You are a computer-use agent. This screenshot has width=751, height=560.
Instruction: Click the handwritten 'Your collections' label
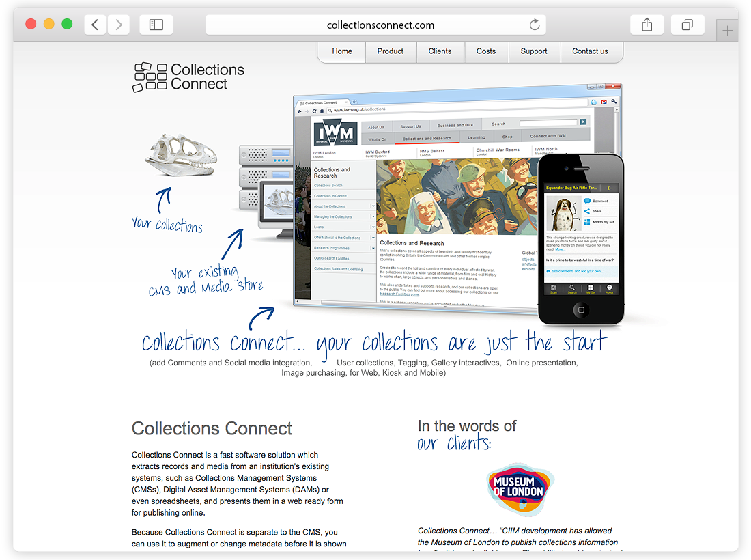coord(167,224)
